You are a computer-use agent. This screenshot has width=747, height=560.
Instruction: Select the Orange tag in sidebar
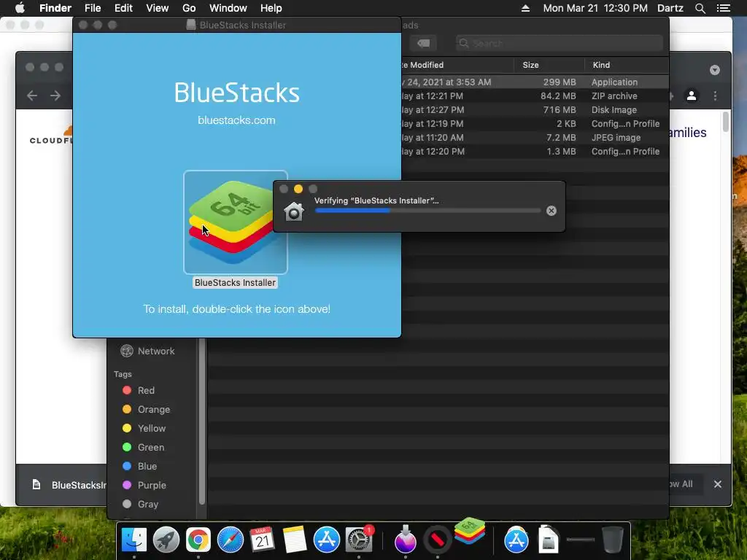(146, 410)
